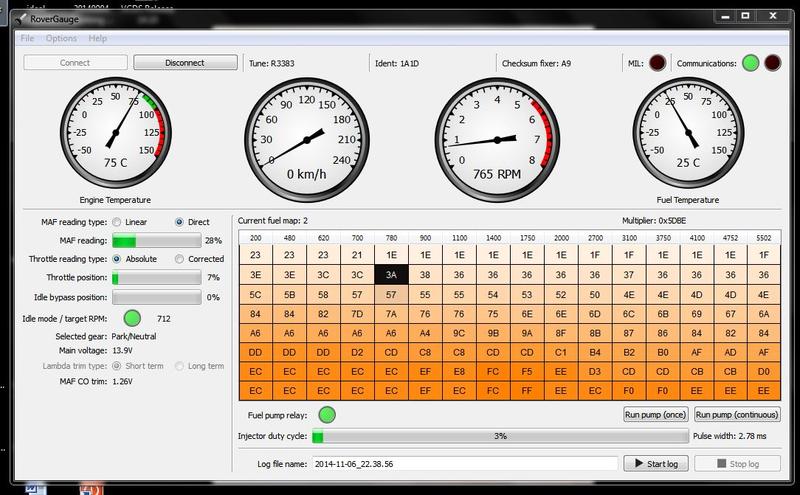Select Absolute throttle reading type
The image size is (800, 495).
point(117,259)
